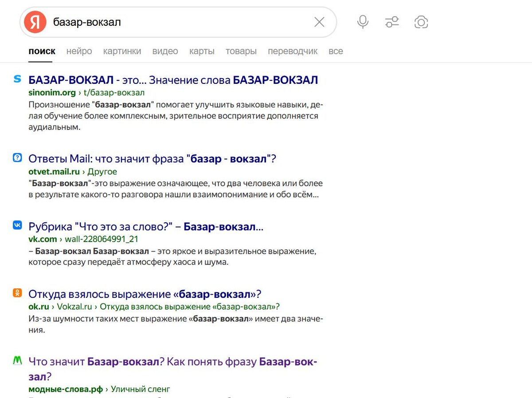
Task: Open Что значит Базар-вокзал? result title
Action: (173, 369)
